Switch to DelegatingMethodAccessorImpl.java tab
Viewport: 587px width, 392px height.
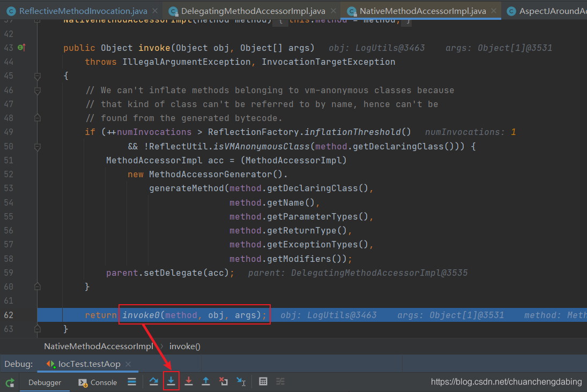[253, 11]
